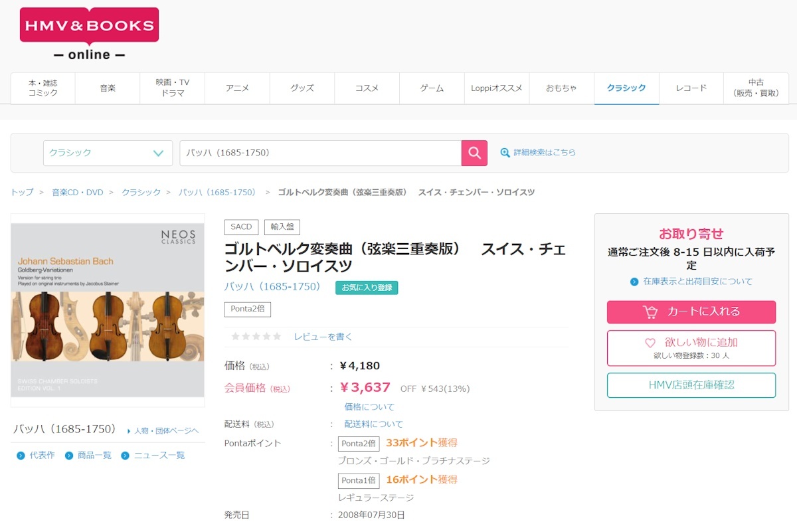Click the 欲しい物に追加 button
797x532 pixels.
click(691, 348)
